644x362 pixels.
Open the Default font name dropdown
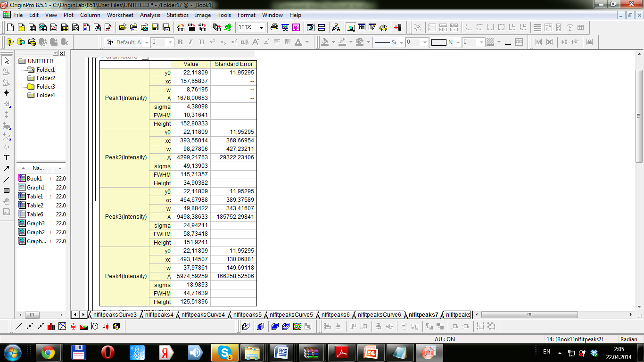click(147, 42)
